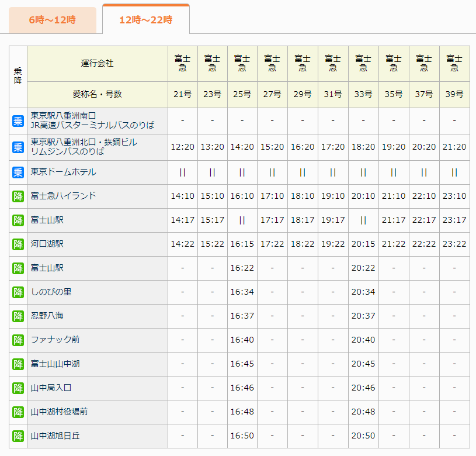The width and height of the screenshot is (476, 456).
Task: Click alighting icon beside 忍野八海
Action: coord(18,316)
